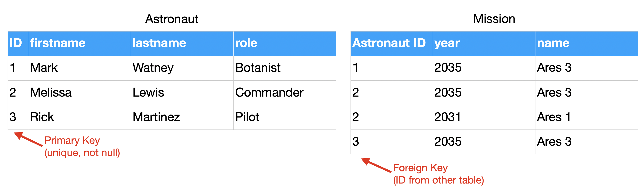Click the Commander role cell
Screen dimensions: 644x196
[x=269, y=92]
